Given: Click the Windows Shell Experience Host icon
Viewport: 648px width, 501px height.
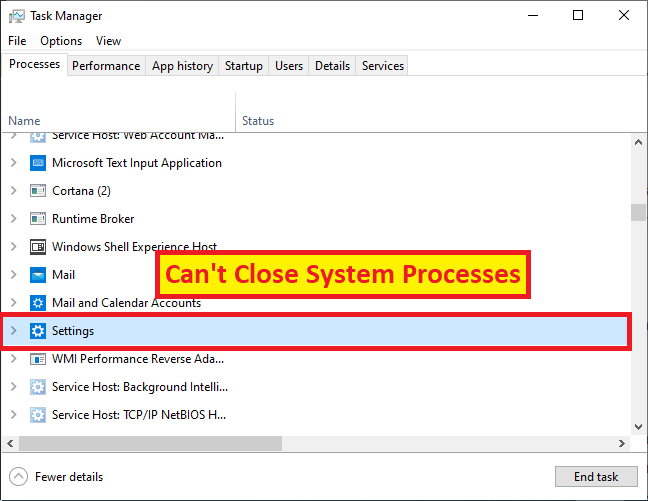Looking at the screenshot, I should (x=38, y=247).
